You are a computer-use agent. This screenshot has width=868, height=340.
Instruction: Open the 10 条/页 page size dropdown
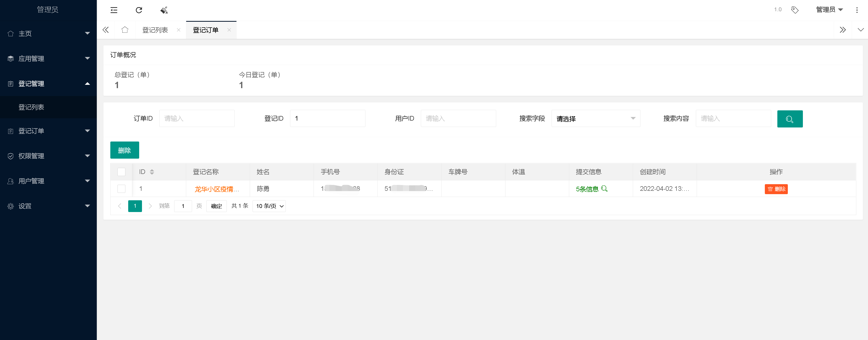pos(269,206)
